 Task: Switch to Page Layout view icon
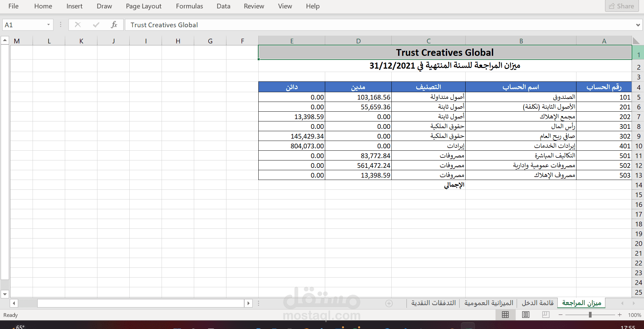(x=526, y=315)
